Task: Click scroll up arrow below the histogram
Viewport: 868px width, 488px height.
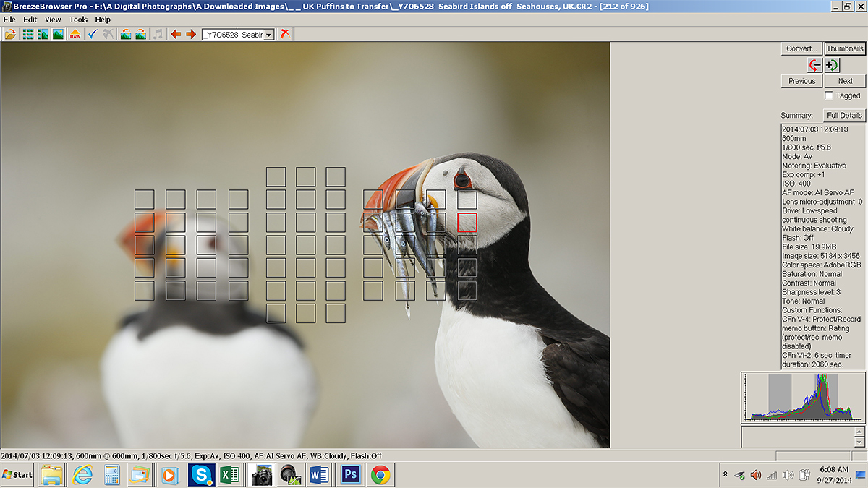Action: tap(859, 432)
